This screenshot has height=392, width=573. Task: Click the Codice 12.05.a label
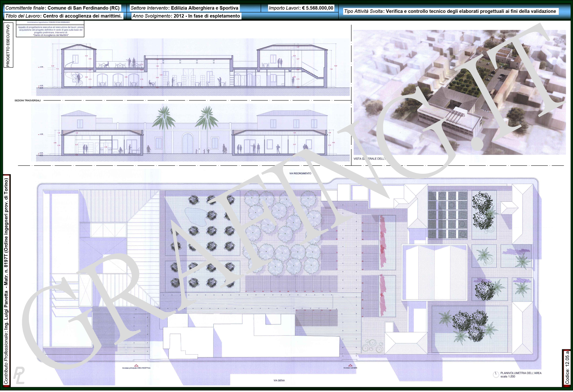(x=567, y=368)
